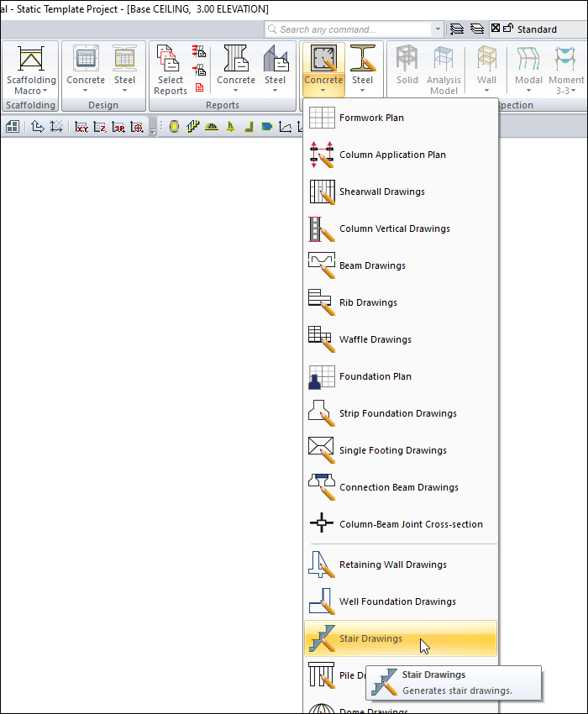Expand the Reports Concrete dropdown
The width and height of the screenshot is (588, 714).
(236, 91)
